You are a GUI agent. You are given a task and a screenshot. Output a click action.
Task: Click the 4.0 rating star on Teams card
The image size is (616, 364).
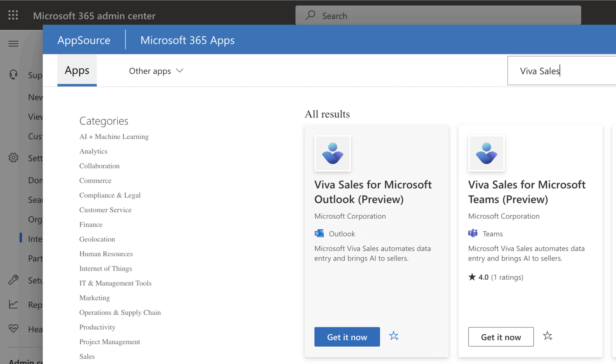tap(472, 277)
